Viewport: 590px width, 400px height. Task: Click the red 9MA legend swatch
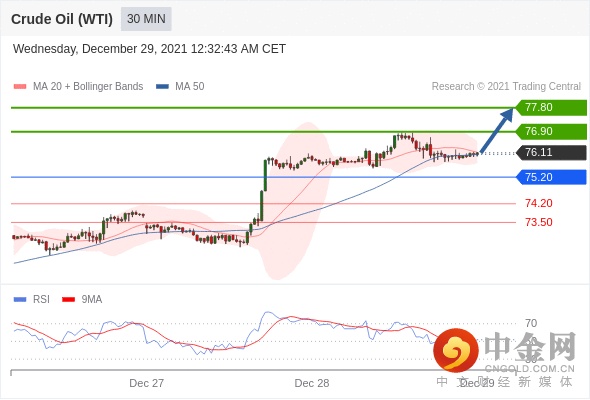tap(68, 300)
